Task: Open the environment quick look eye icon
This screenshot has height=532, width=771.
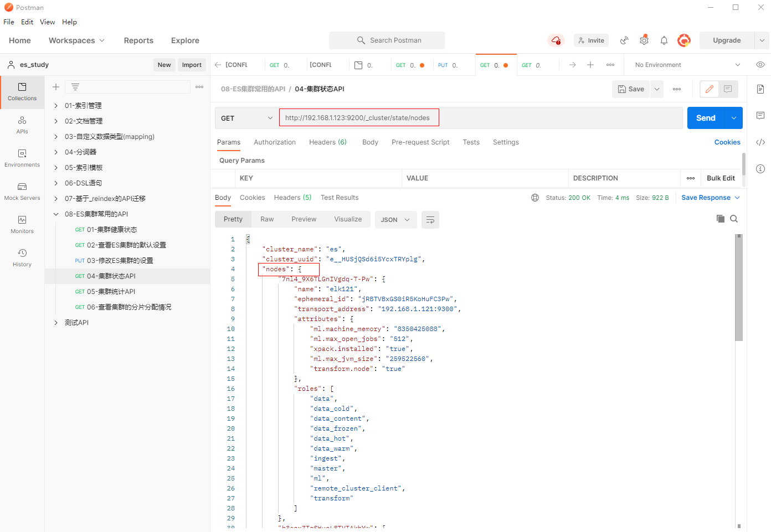Action: click(x=760, y=65)
